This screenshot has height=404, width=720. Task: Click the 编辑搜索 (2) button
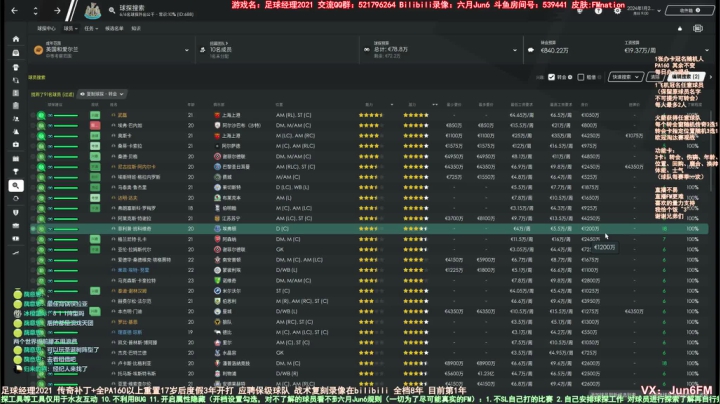pos(684,77)
